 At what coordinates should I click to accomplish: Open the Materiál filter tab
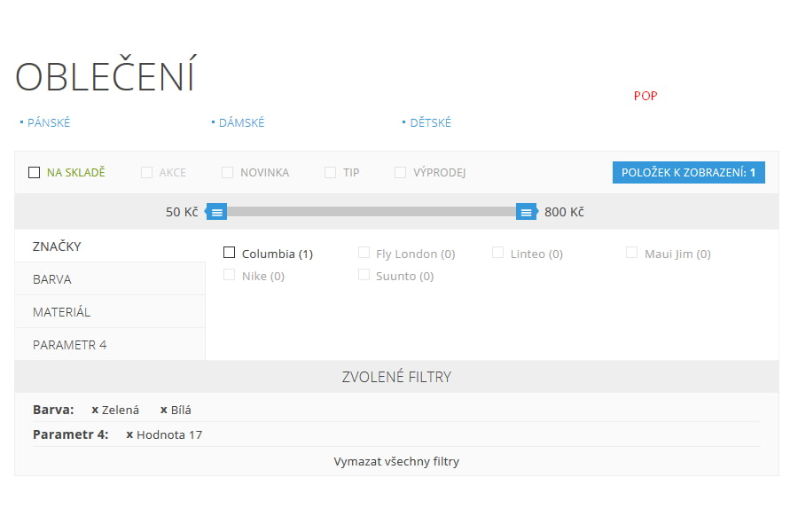coord(110,311)
